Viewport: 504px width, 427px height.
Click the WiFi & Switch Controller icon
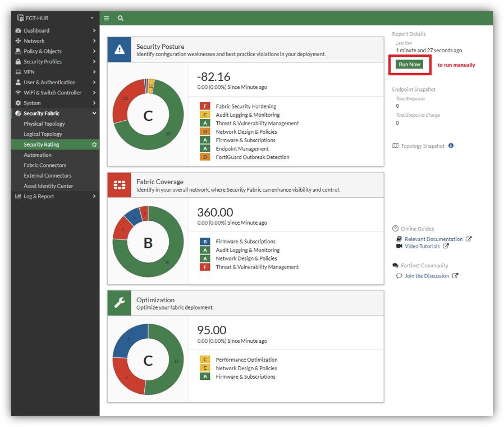click(18, 93)
